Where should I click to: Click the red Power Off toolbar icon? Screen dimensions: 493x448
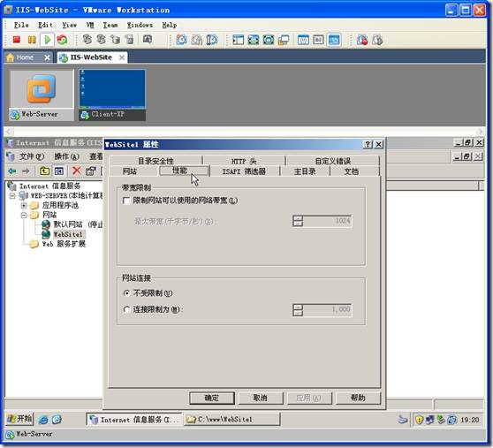[x=17, y=40]
